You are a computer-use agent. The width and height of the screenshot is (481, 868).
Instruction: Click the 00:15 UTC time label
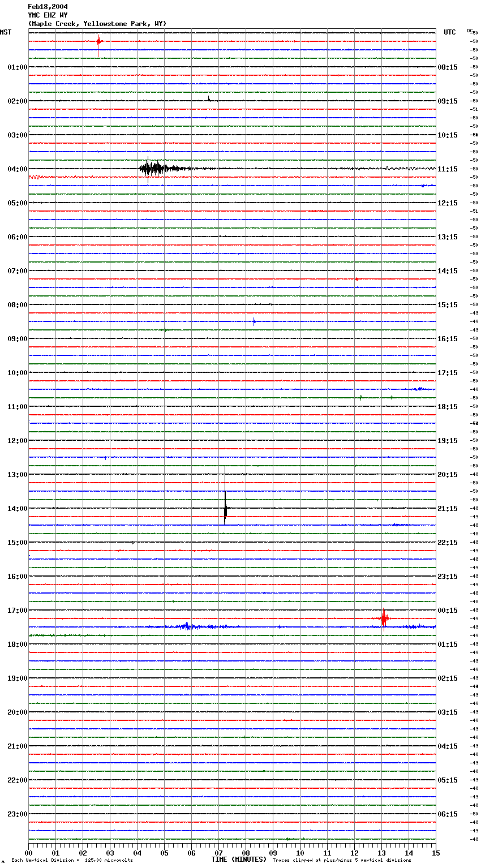pos(448,611)
